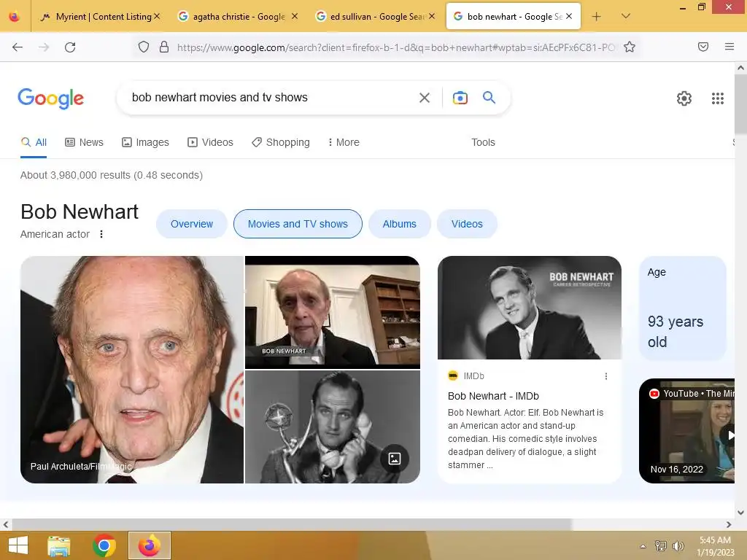Open the network tray icon
Screen dimensions: 747x560
tap(661, 546)
